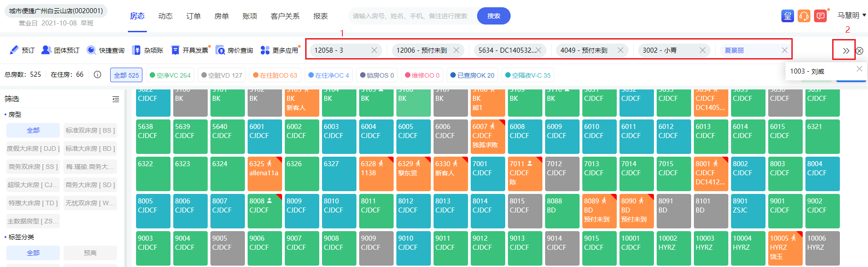The image size is (868, 267).
Task: Close the 1003 - 刘威 dropdown entry
Action: point(859,69)
